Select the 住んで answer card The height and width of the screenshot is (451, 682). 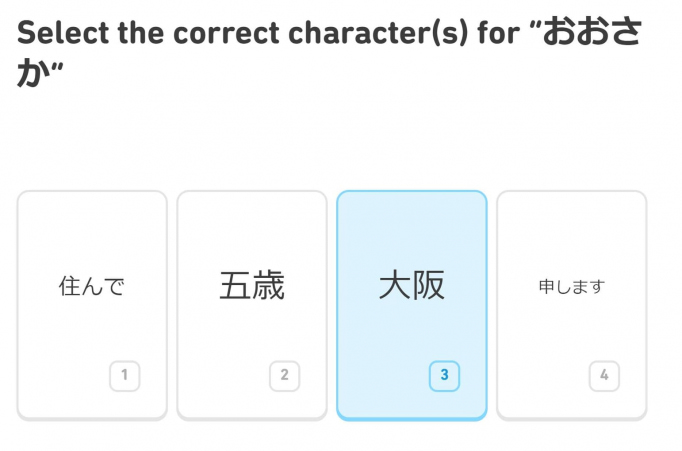click(92, 304)
